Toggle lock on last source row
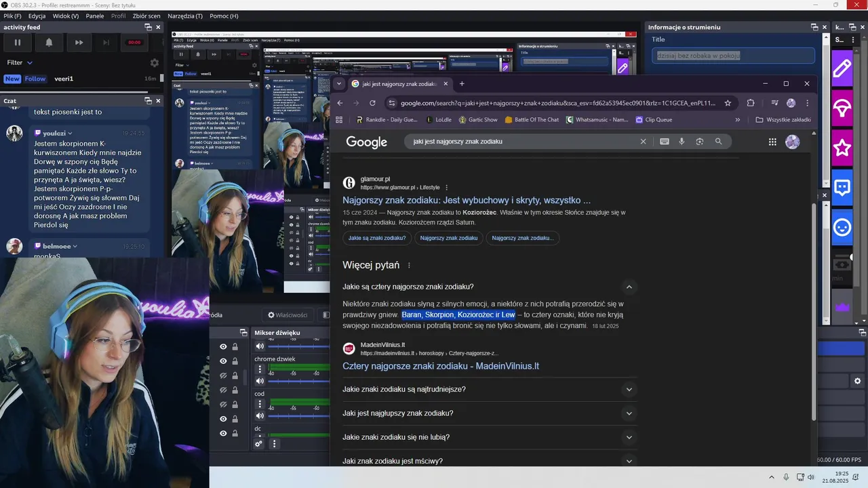Image resolution: width=868 pixels, height=488 pixels. (x=235, y=433)
